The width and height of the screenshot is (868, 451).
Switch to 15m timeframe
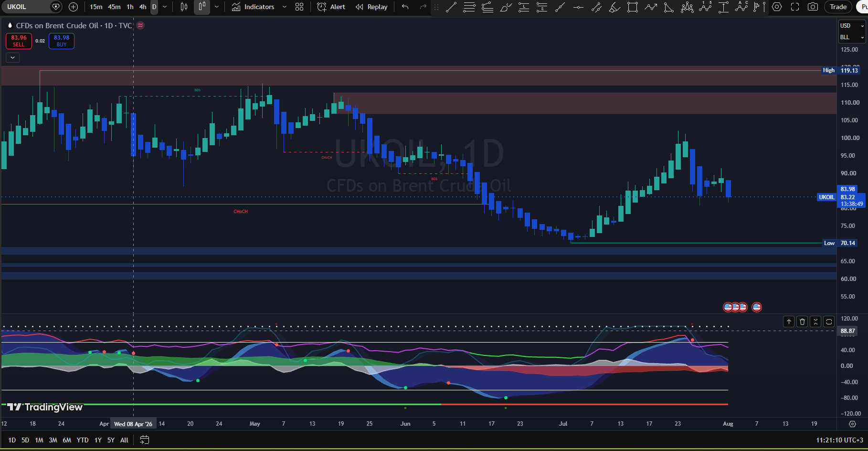[x=96, y=7]
